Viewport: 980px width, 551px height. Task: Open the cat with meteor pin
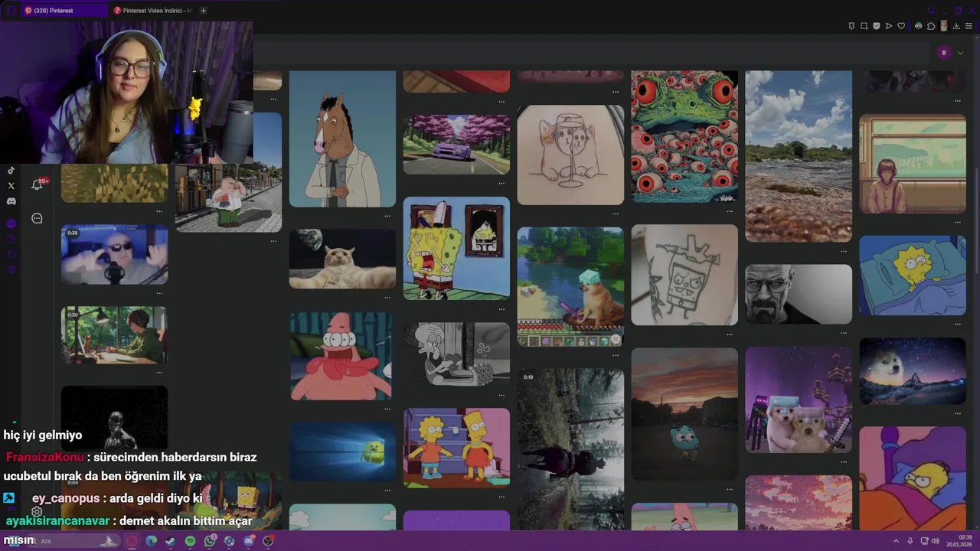[x=342, y=259]
